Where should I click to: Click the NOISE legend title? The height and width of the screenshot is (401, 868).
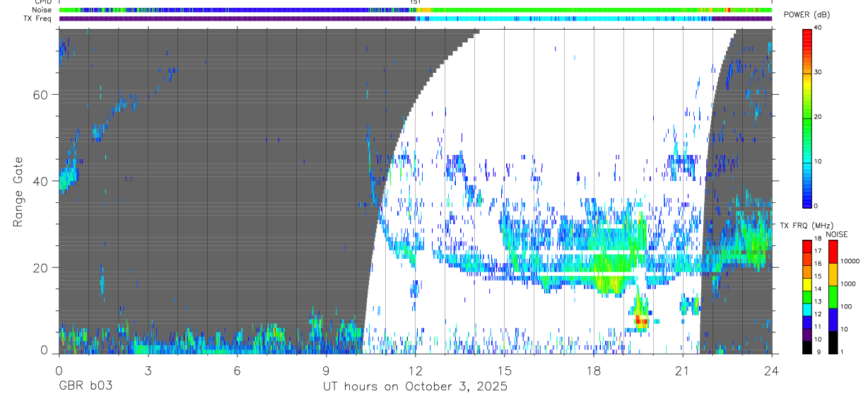tap(838, 235)
